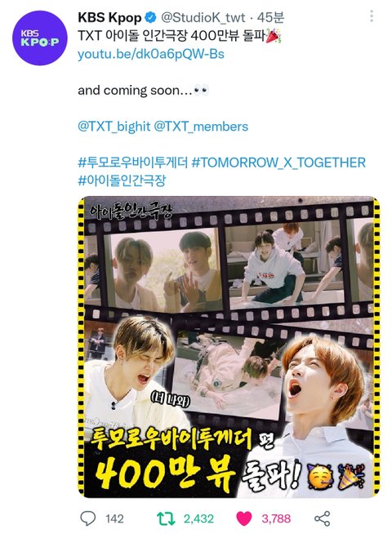Click the 3,788 likes count
The image size is (392, 534).
tap(276, 518)
